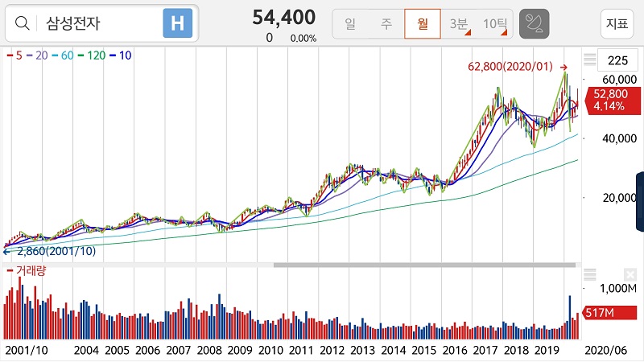
Task: Click the 2020/06 date axis label
Action: pyautogui.click(x=605, y=350)
